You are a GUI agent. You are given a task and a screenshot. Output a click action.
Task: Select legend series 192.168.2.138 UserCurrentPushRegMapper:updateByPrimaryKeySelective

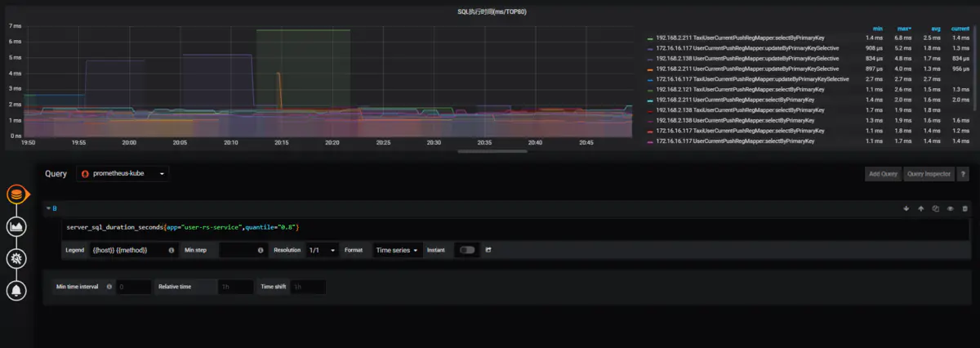[747, 59]
